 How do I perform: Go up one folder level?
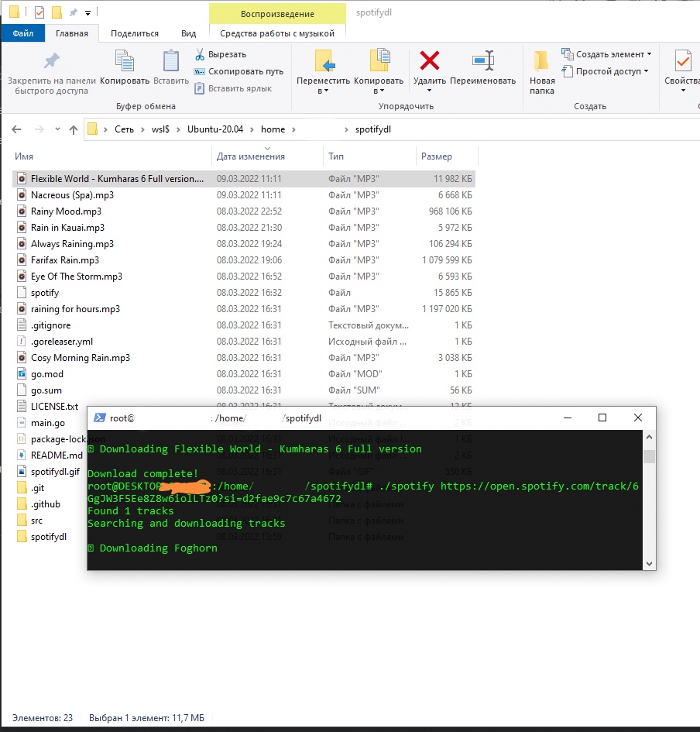coord(74,129)
